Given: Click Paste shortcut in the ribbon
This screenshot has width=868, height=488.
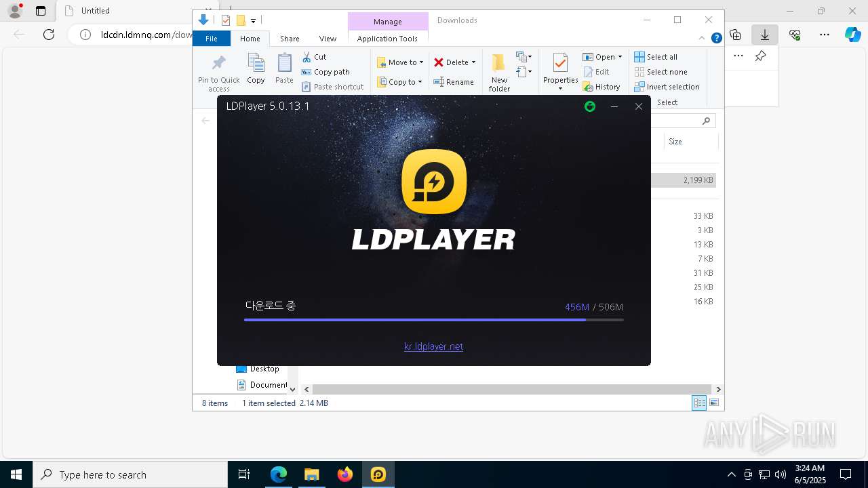Looking at the screenshot, I should [332, 87].
